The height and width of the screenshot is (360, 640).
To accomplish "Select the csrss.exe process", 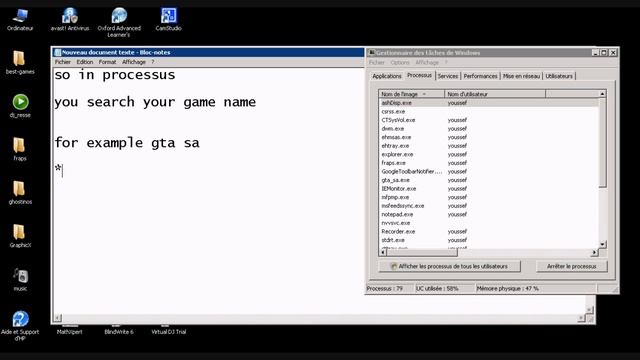I will click(x=489, y=111).
